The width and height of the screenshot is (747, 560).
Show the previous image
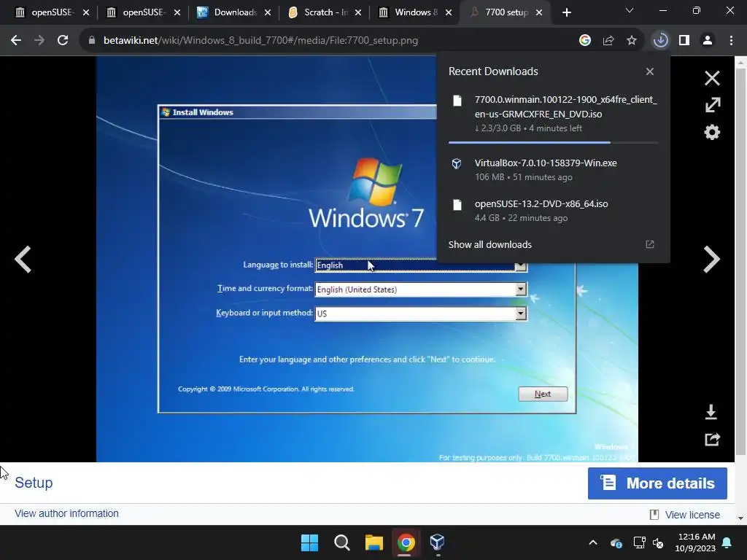tap(23, 260)
